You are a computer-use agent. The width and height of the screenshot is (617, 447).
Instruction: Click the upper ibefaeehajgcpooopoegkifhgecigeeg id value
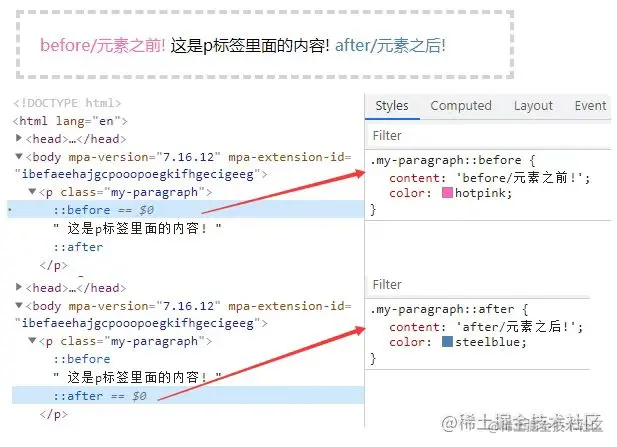[138, 174]
